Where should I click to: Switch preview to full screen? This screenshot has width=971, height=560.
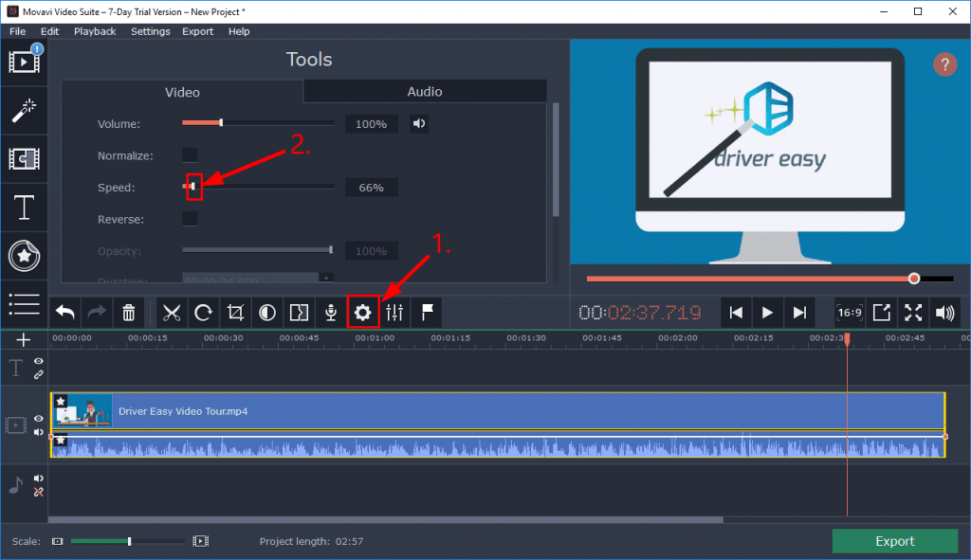click(x=913, y=313)
